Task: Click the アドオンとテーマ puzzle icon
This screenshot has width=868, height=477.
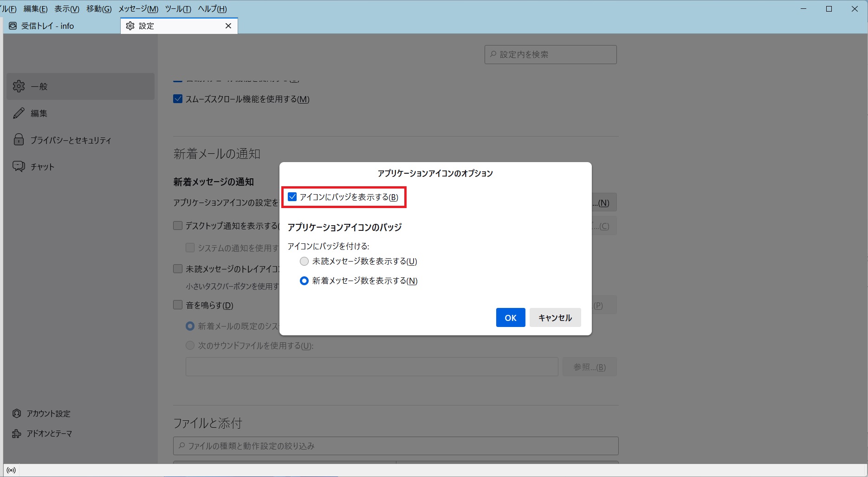Action: point(17,433)
